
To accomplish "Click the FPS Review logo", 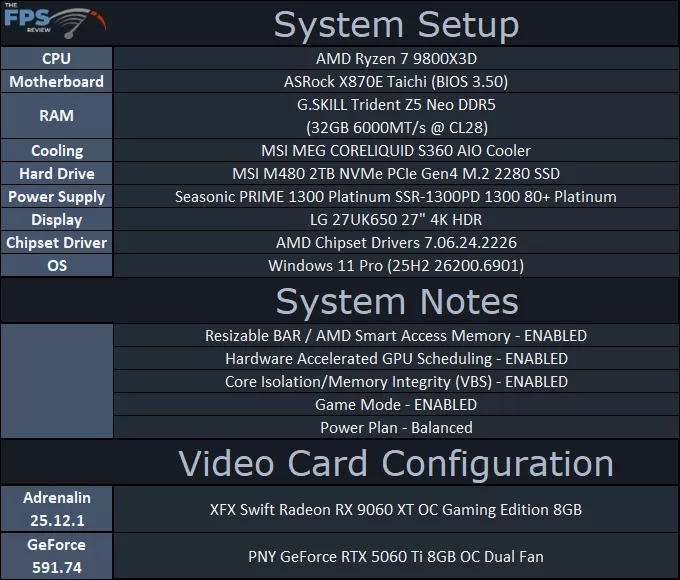I will click(x=55, y=21).
